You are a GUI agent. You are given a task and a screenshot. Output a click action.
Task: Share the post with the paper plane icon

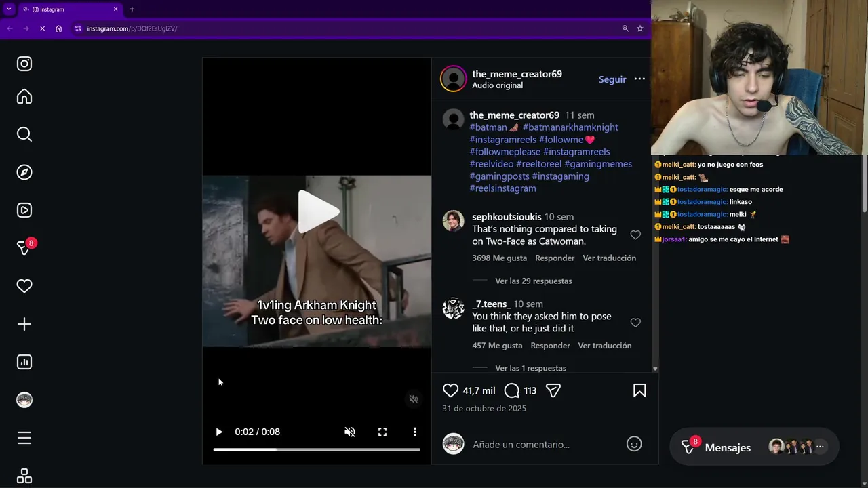(x=553, y=390)
